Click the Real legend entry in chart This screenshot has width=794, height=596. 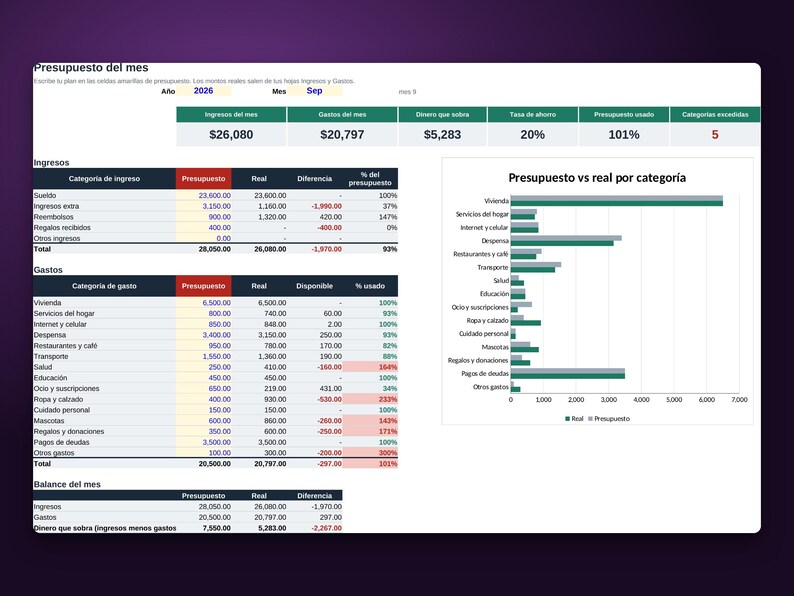tap(574, 419)
